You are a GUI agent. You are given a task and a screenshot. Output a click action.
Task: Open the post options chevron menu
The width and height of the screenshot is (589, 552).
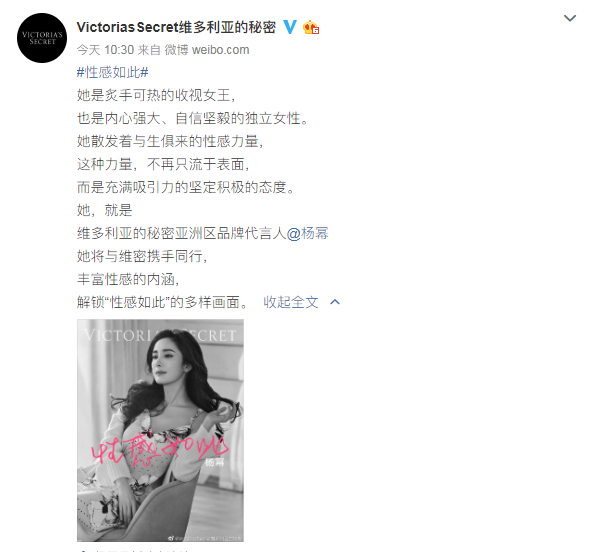[570, 18]
